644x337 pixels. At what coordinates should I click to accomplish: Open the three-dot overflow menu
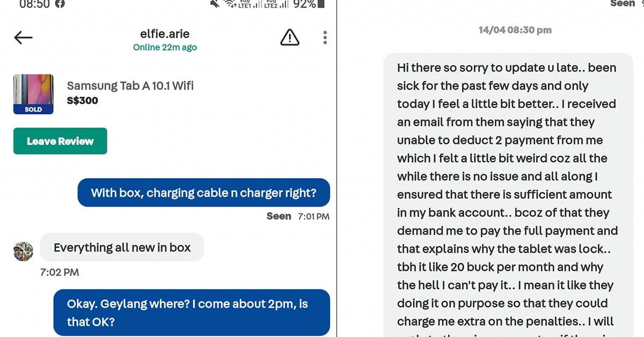325,38
